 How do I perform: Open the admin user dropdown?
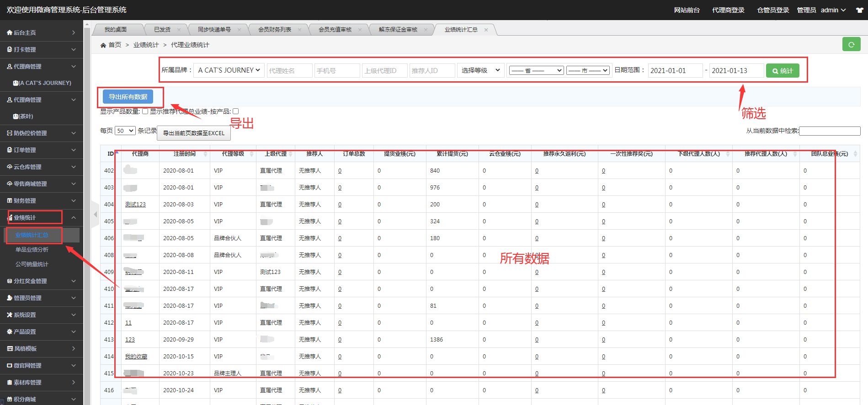(833, 10)
